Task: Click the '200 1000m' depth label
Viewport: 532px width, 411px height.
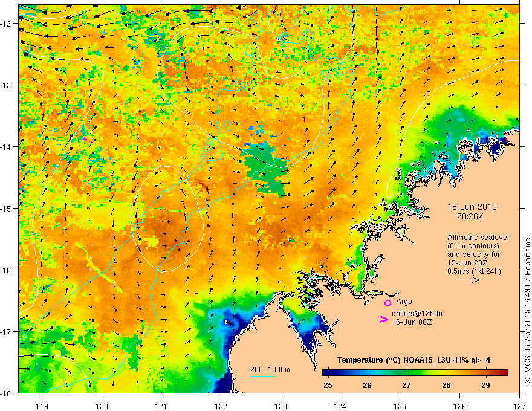Action: pyautogui.click(x=270, y=370)
